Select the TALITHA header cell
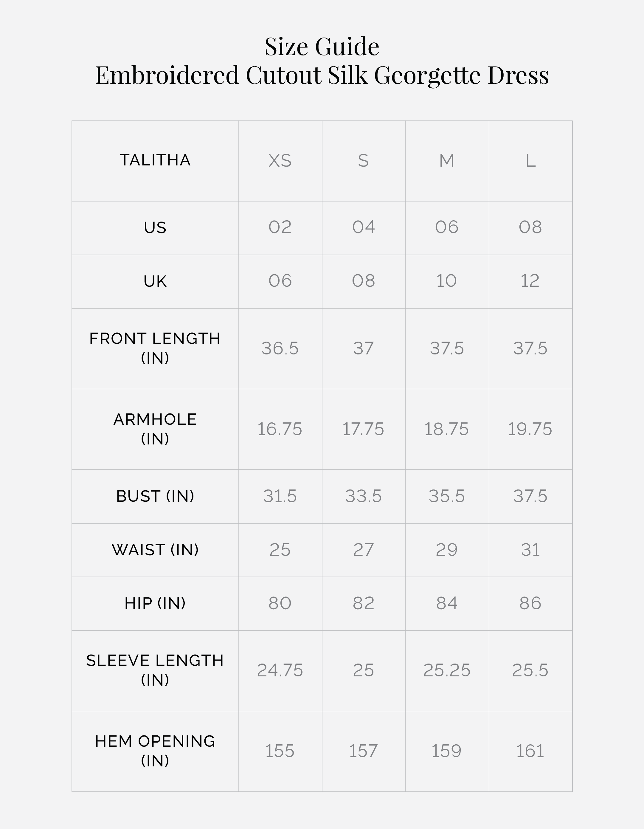644x829 pixels. point(155,160)
